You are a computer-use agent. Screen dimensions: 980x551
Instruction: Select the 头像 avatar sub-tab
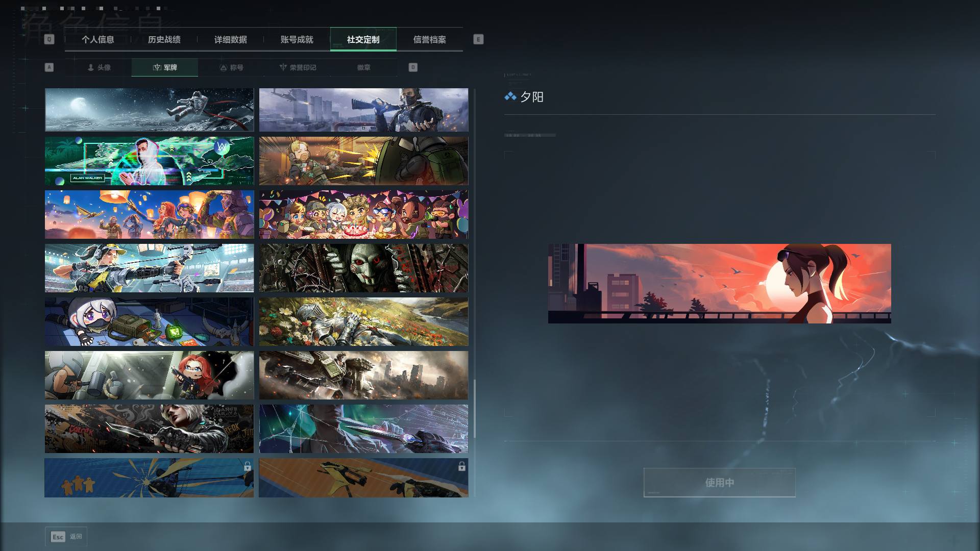coord(99,67)
